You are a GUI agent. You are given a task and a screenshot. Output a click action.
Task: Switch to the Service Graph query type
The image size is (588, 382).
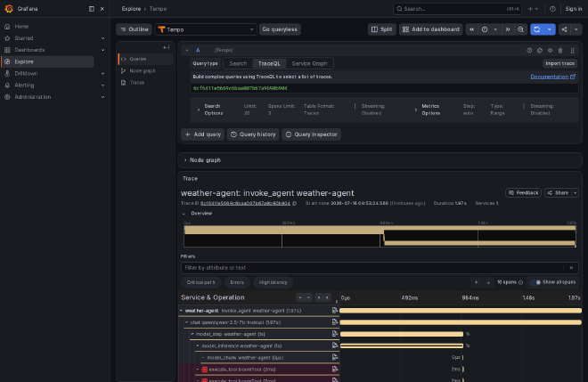pyautogui.click(x=309, y=63)
